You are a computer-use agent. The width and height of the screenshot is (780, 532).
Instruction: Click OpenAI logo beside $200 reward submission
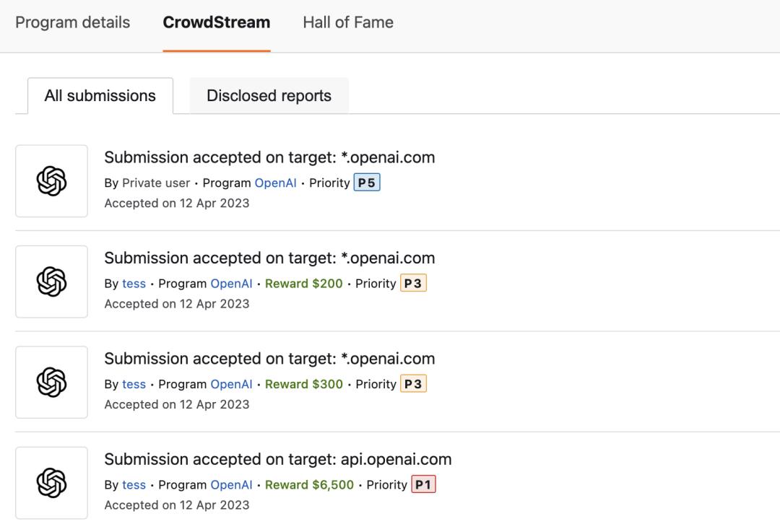click(x=51, y=282)
